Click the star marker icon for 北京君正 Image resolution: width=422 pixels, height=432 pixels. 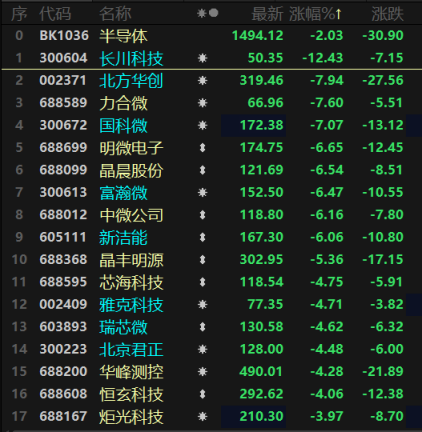[202, 349]
